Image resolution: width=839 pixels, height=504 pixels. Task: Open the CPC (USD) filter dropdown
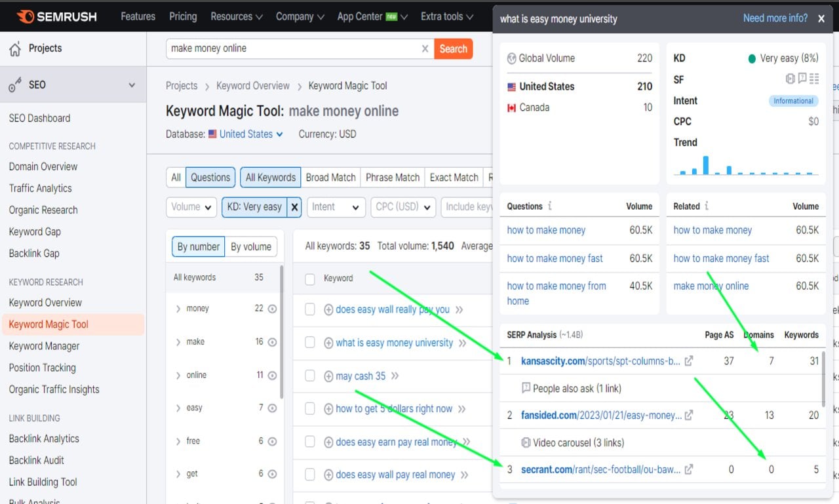pyautogui.click(x=403, y=206)
